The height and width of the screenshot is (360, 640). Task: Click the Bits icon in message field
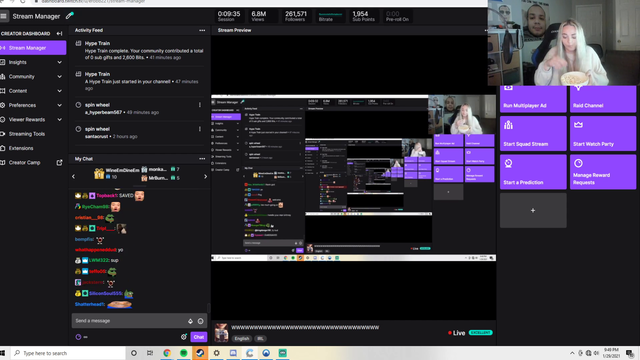(x=190, y=321)
